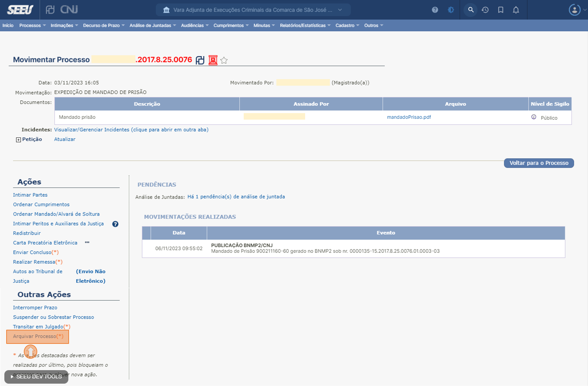
Task: Click the process number .2017.8.25.0076
Action: pos(164,60)
